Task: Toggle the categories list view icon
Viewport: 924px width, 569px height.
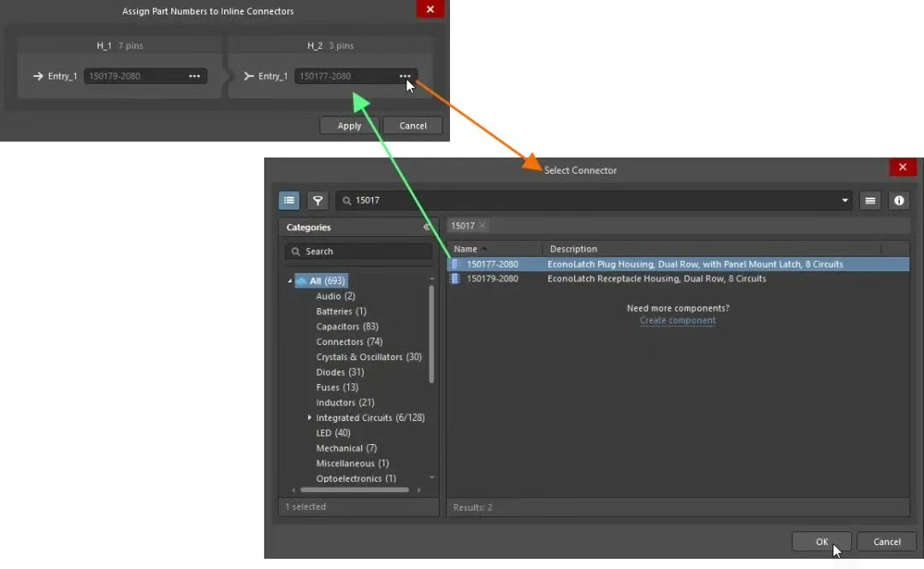Action: pyautogui.click(x=289, y=200)
